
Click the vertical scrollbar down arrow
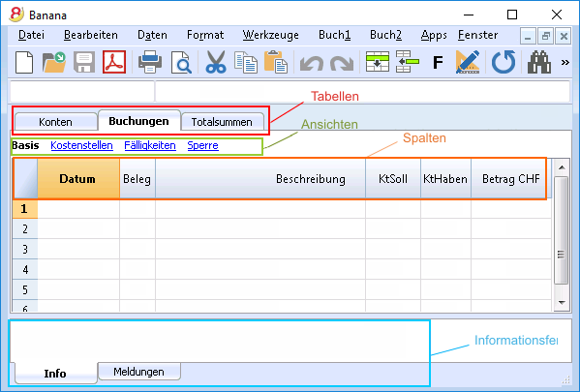click(x=562, y=303)
